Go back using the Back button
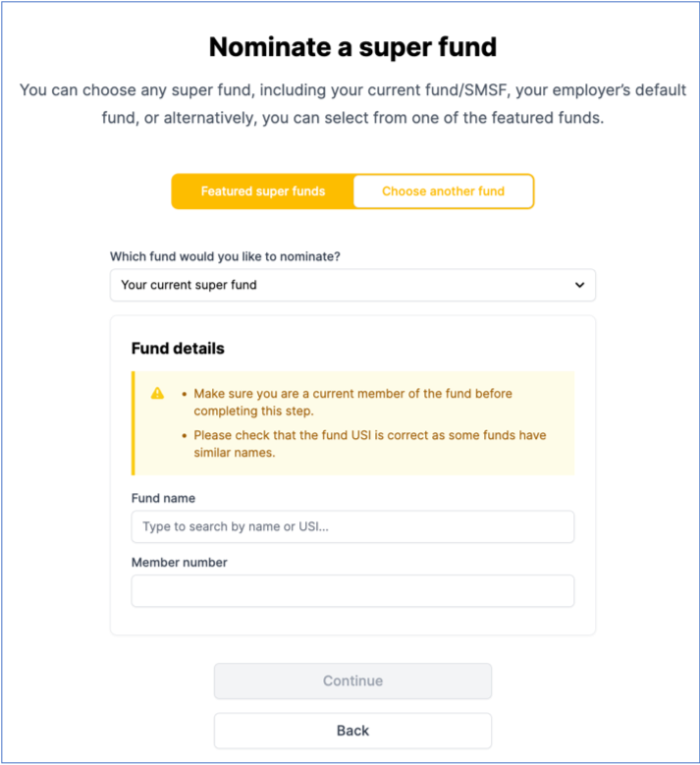 [x=352, y=731]
